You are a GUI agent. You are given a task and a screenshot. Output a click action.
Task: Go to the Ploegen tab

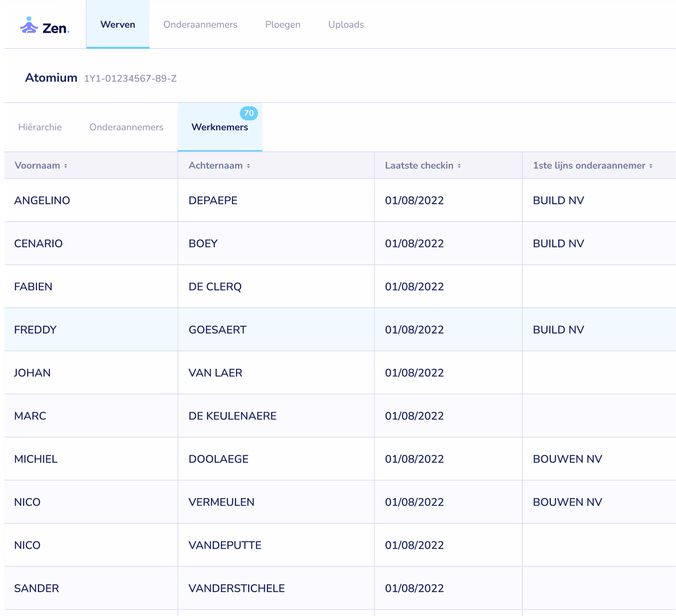(283, 24)
